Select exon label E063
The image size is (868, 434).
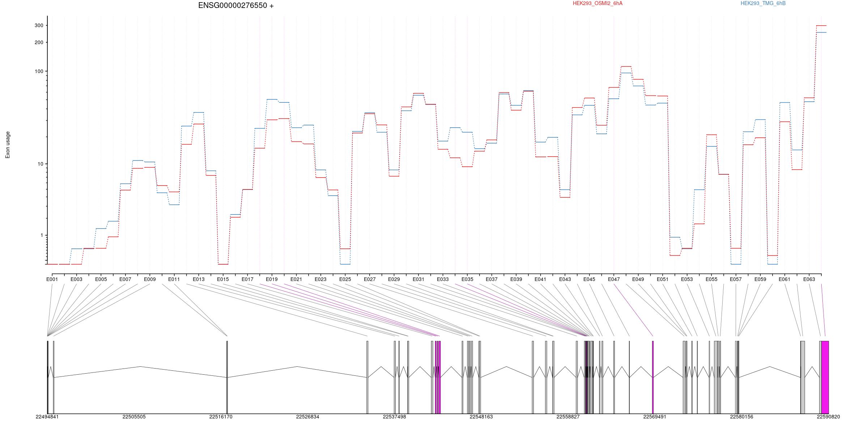(x=809, y=279)
